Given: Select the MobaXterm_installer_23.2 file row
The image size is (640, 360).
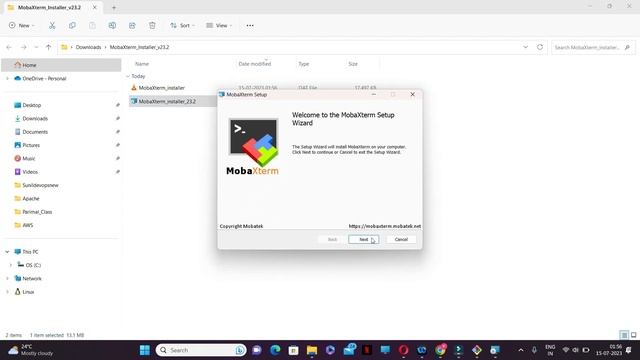Looking at the screenshot, I should 173,101.
